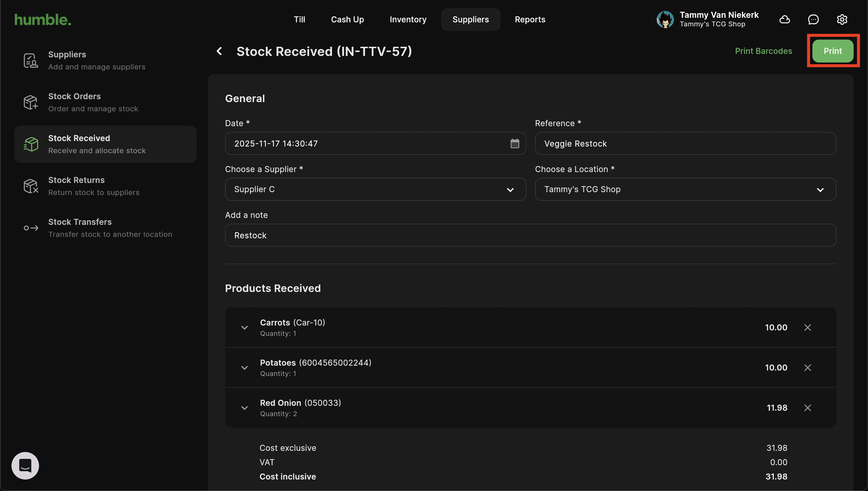868x491 pixels.
Task: Click the cloud sync icon
Action: coord(785,20)
